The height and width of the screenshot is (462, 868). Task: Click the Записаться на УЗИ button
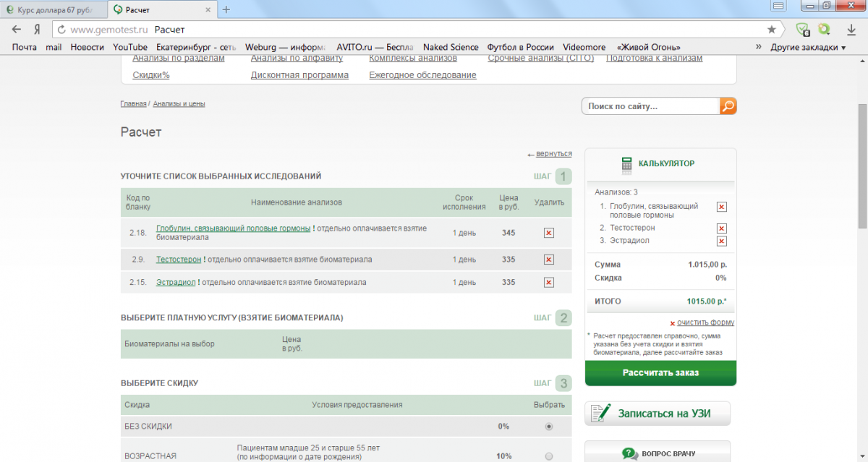tap(658, 414)
